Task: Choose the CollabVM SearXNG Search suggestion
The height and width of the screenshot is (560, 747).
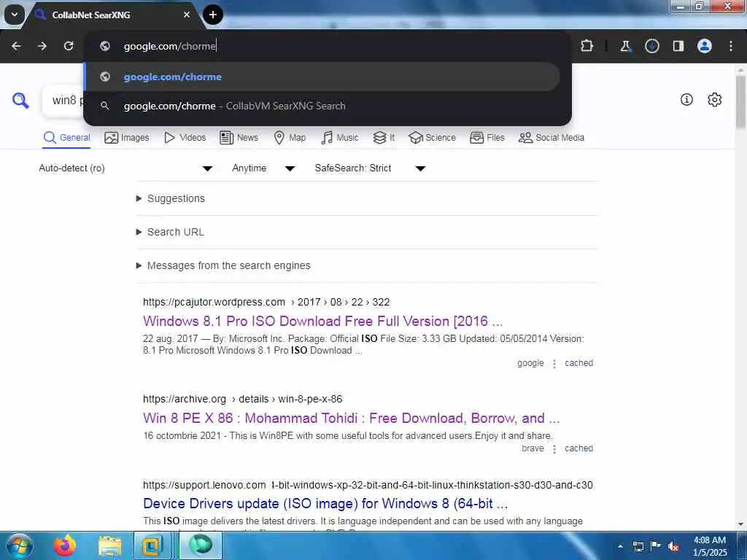Action: (322, 106)
